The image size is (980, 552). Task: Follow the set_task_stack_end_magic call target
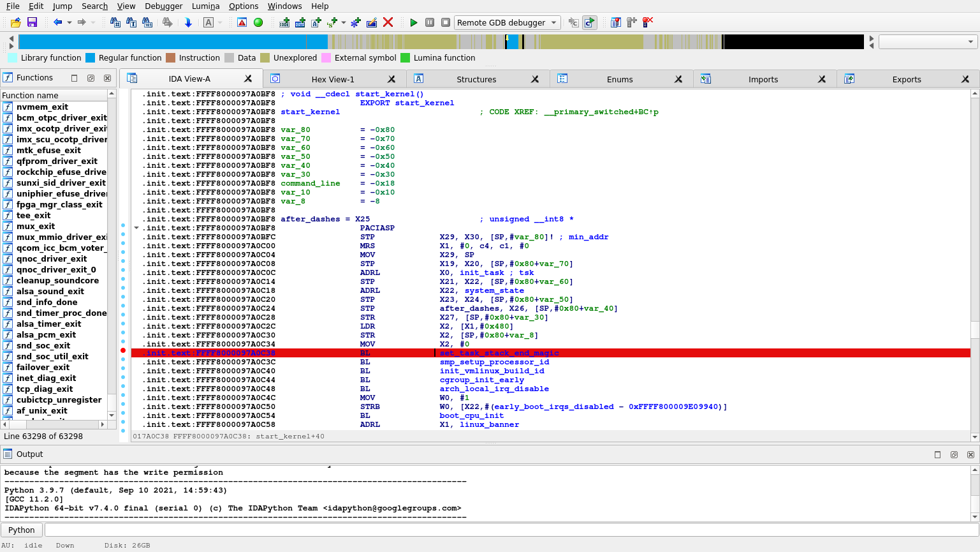coord(499,353)
